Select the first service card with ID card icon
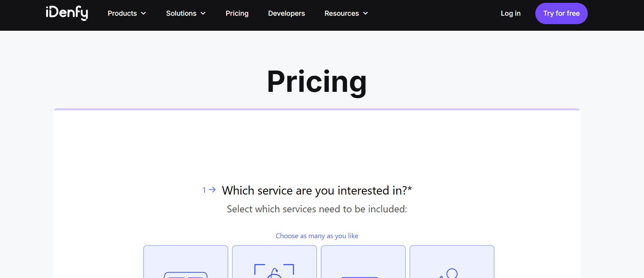This screenshot has height=278, width=644. tap(186, 262)
